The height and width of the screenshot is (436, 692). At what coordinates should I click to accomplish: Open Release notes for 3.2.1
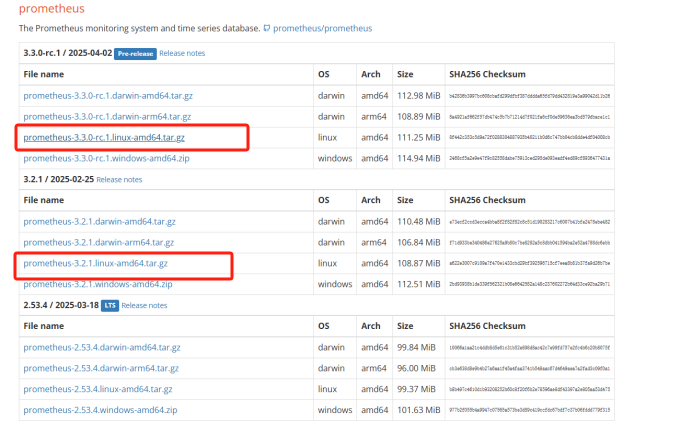click(x=119, y=180)
